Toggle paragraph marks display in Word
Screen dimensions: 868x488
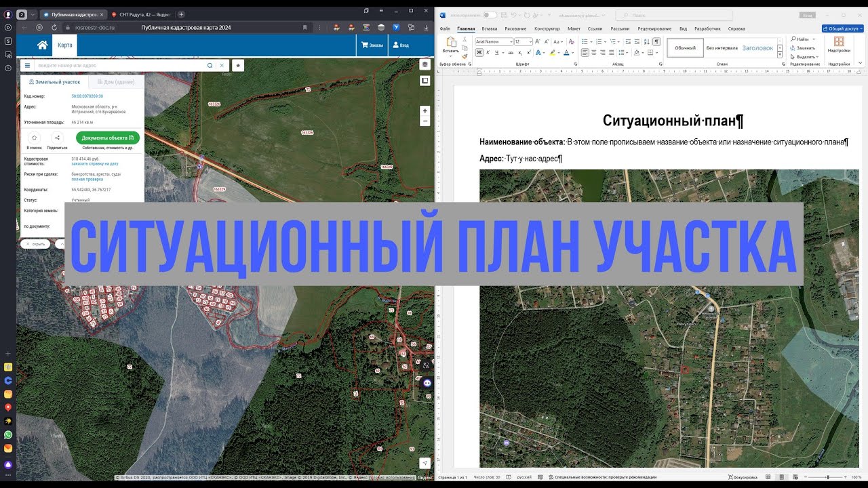click(x=656, y=42)
